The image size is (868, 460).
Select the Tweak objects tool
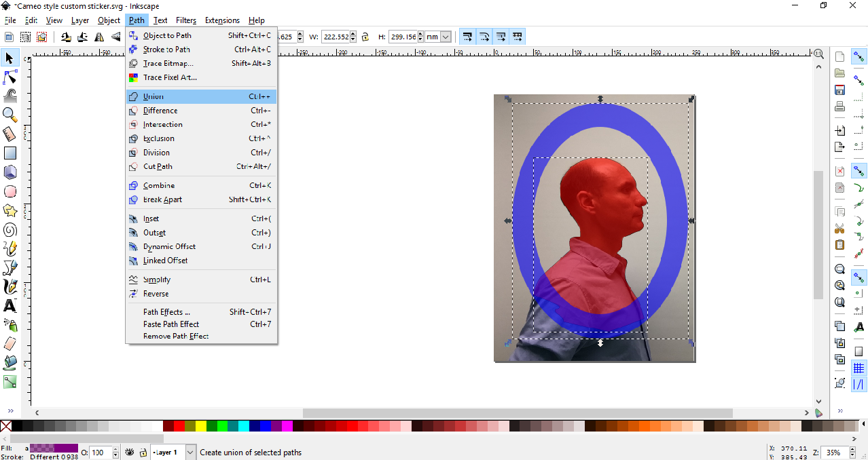point(10,96)
